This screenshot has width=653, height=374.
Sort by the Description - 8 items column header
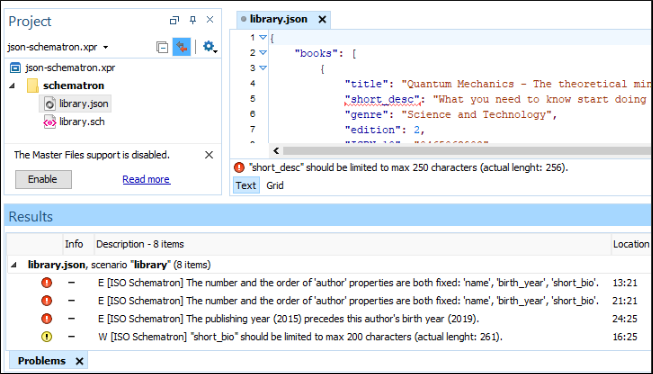pyautogui.click(x=140, y=244)
